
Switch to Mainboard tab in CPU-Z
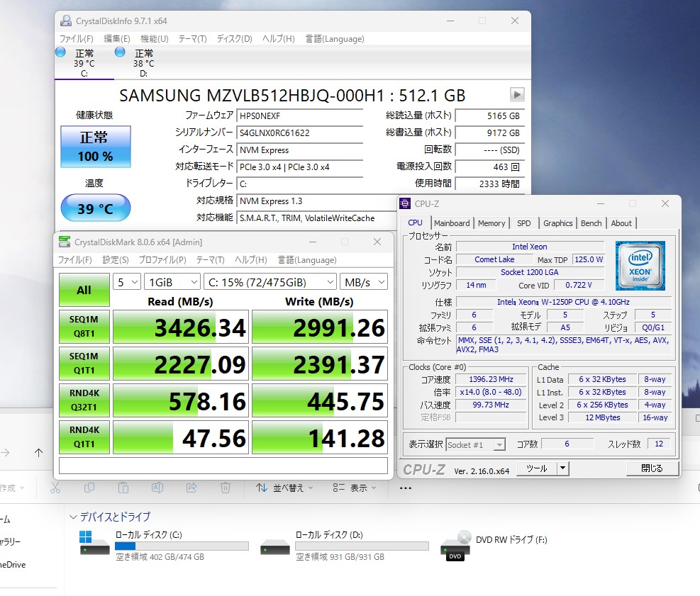pos(452,223)
